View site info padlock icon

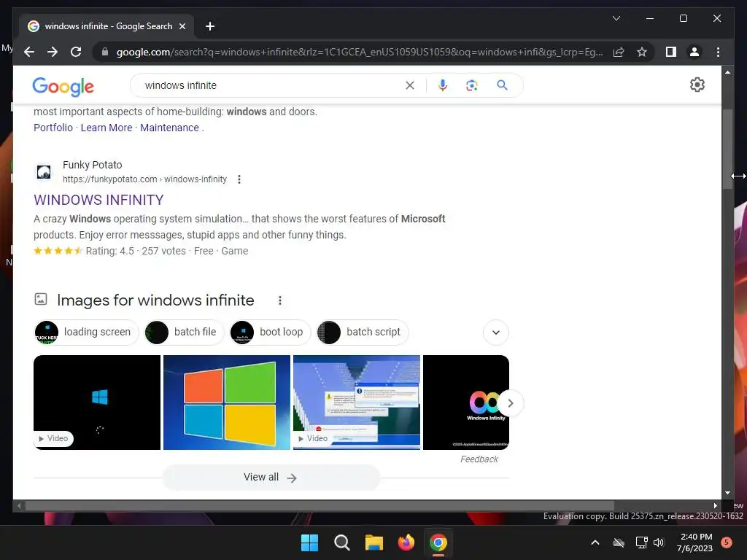click(x=105, y=52)
